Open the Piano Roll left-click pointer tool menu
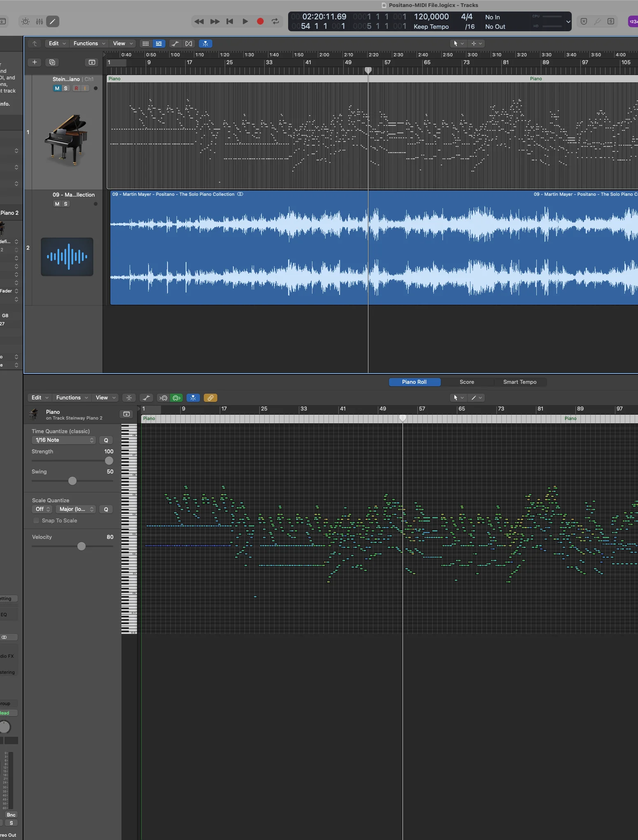 (x=458, y=398)
